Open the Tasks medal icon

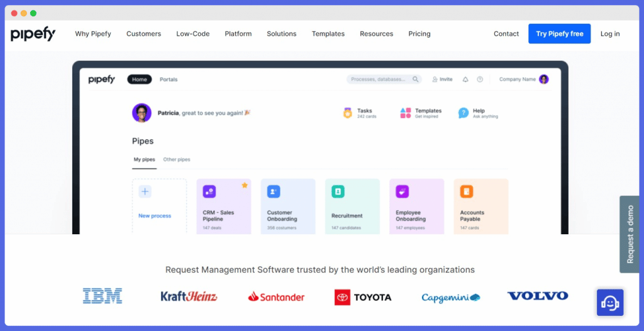pyautogui.click(x=347, y=113)
